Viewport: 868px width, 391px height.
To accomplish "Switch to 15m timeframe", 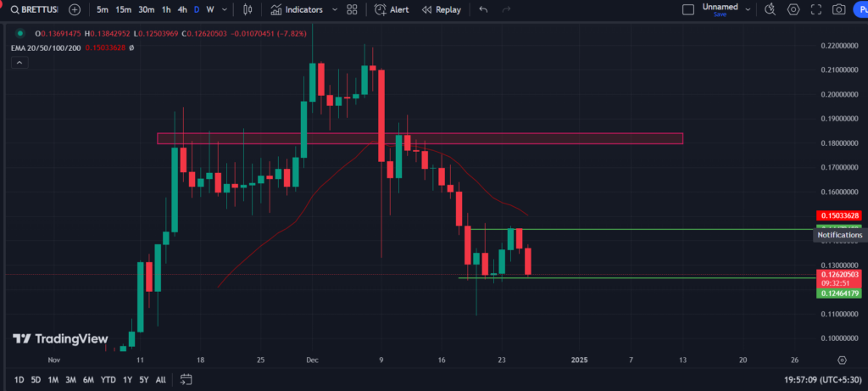I will tap(124, 9).
